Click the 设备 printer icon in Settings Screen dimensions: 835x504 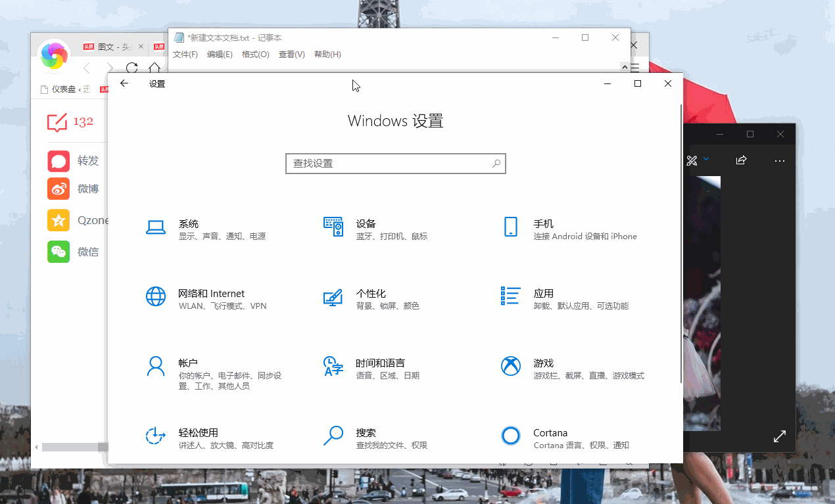pos(333,227)
